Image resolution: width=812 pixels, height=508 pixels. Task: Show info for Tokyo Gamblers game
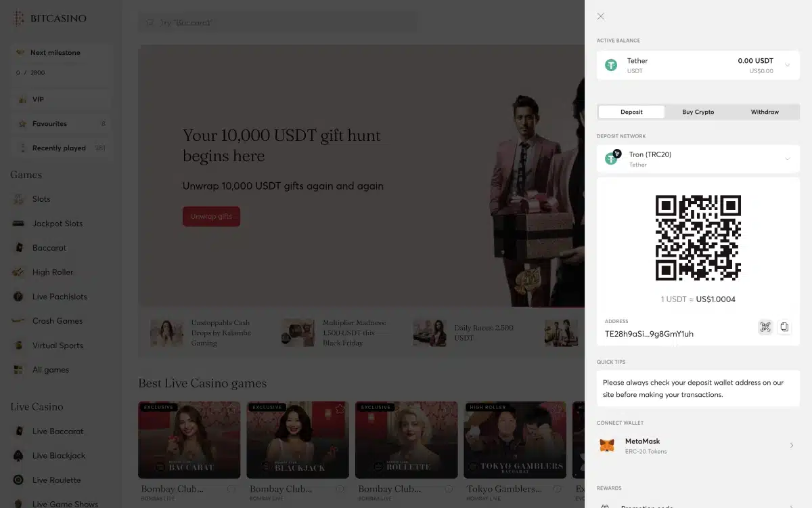pos(558,489)
